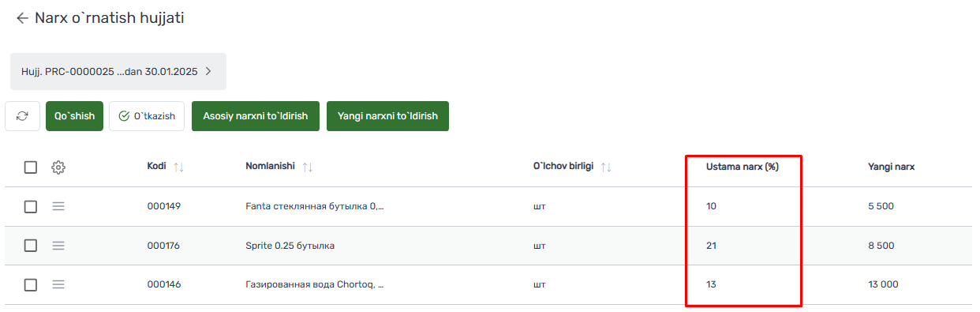Check the row 000176 checkbox
The width and height of the screenshot is (980, 312).
tap(31, 246)
